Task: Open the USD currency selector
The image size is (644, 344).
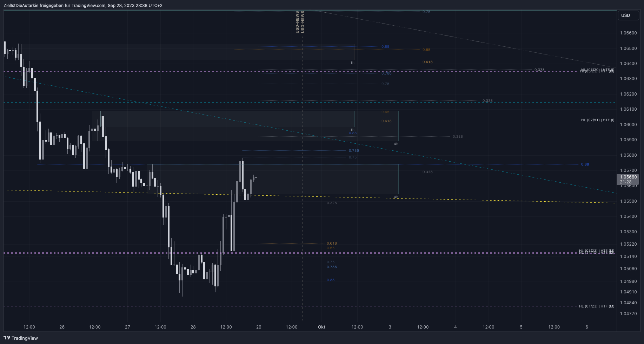Action: tap(628, 15)
